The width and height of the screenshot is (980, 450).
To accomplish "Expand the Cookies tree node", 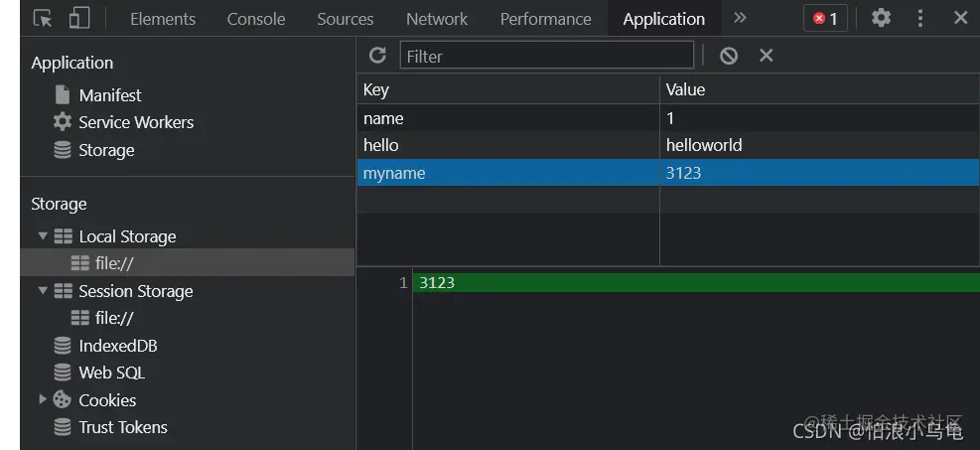I will (43, 399).
